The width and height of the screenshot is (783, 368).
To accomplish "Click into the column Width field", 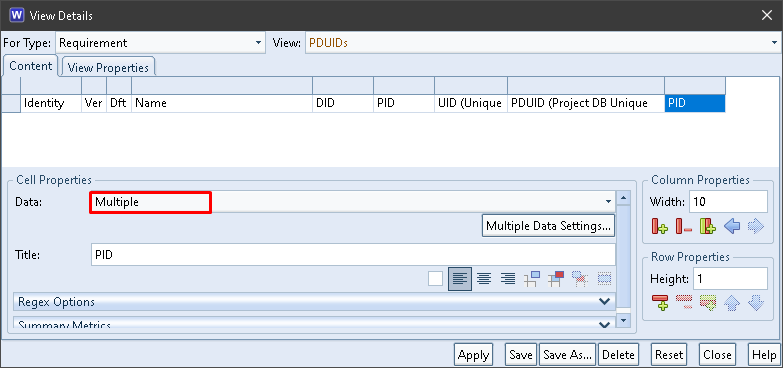I will (728, 202).
